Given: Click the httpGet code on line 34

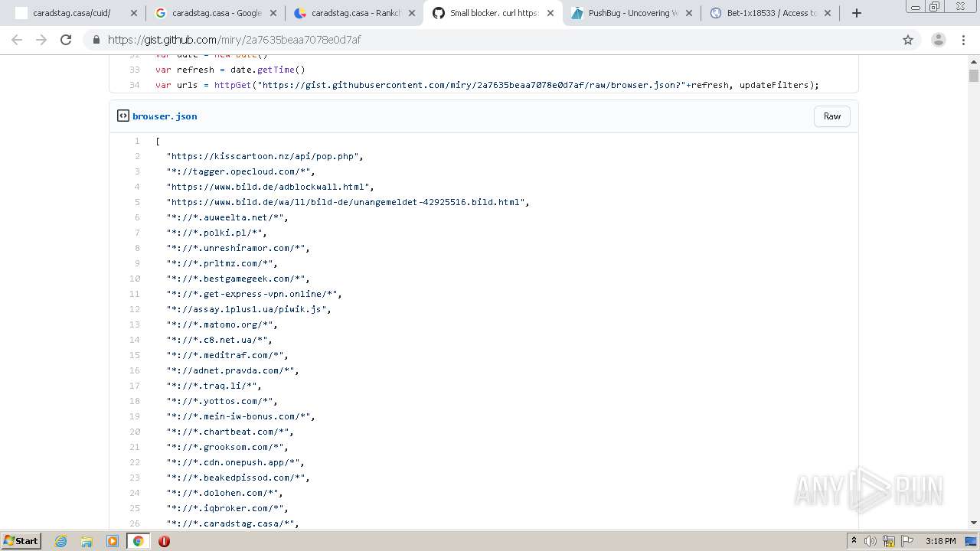Looking at the screenshot, I should click(x=233, y=85).
